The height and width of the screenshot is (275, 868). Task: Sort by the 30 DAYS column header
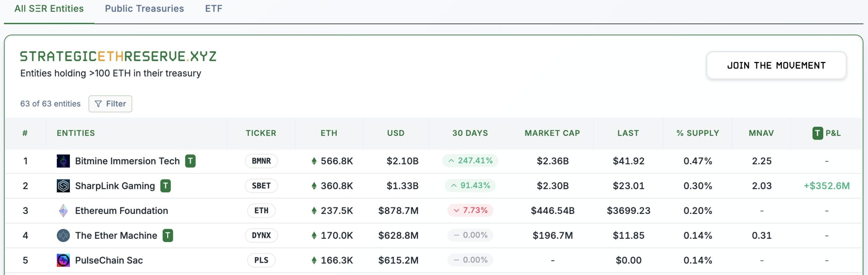point(470,133)
